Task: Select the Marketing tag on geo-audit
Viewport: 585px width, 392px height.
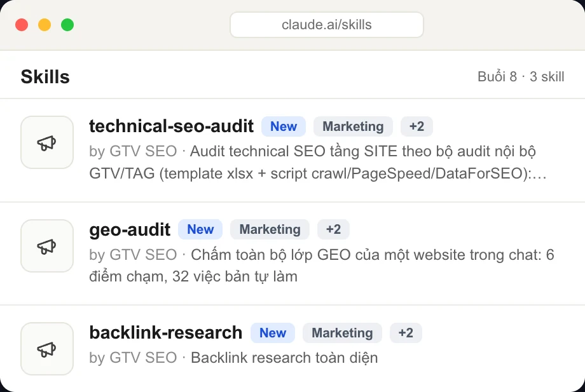Action: [x=270, y=229]
